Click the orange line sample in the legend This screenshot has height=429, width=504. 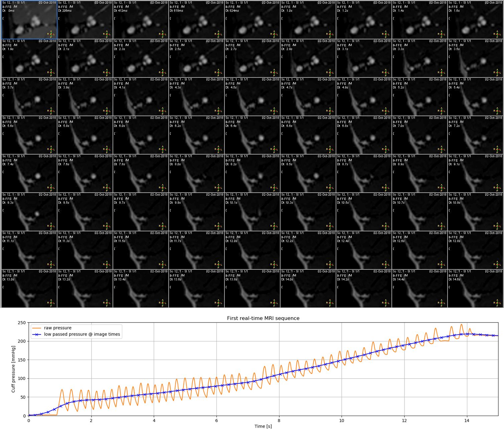coord(36,328)
